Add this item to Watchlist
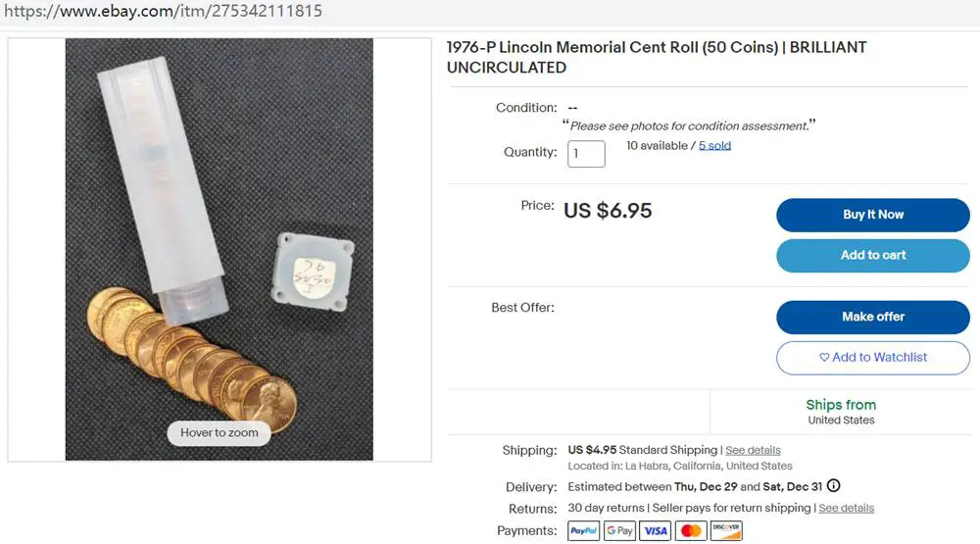 (873, 358)
